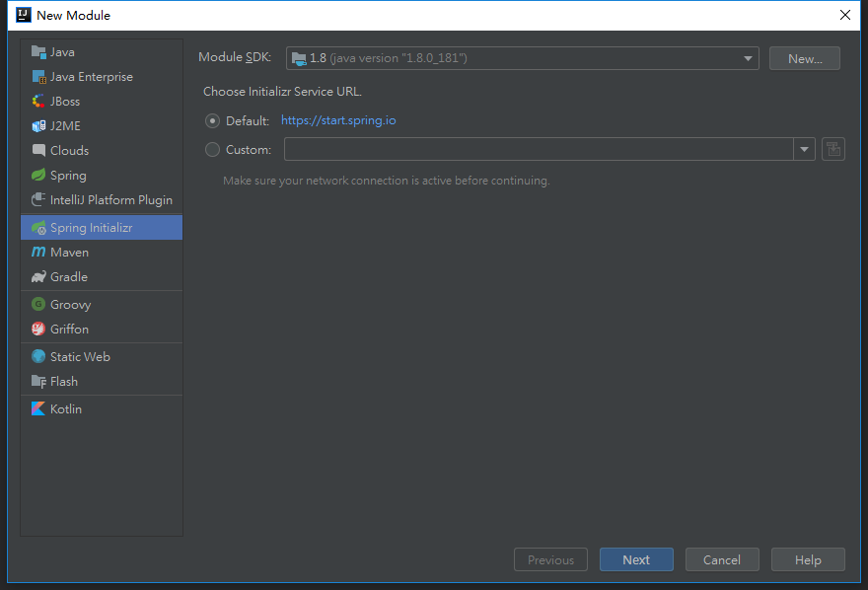This screenshot has width=868, height=590.
Task: Click the Spring leaf icon
Action: pos(38,176)
